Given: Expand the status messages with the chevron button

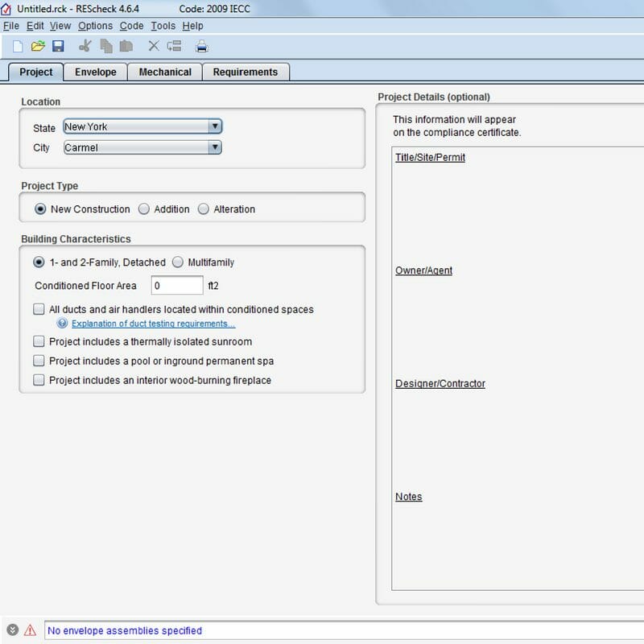Looking at the screenshot, I should [12, 630].
